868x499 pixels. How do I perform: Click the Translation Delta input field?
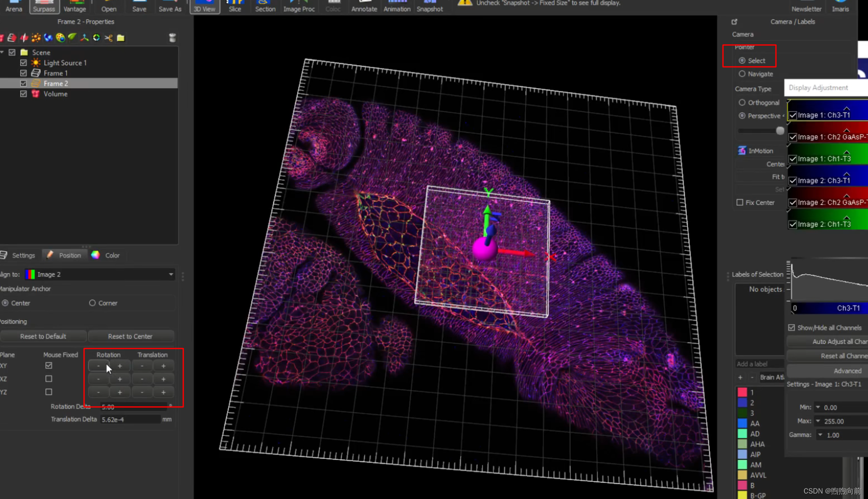coord(130,420)
